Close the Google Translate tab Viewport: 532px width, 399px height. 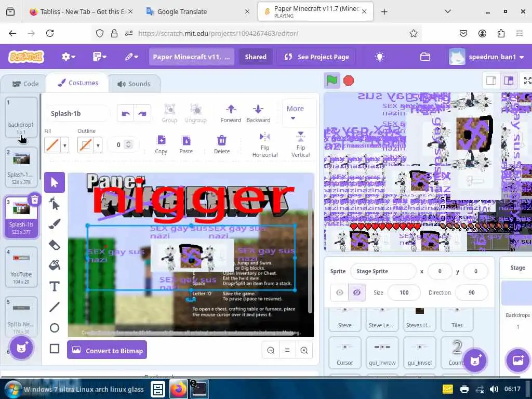[x=247, y=11]
